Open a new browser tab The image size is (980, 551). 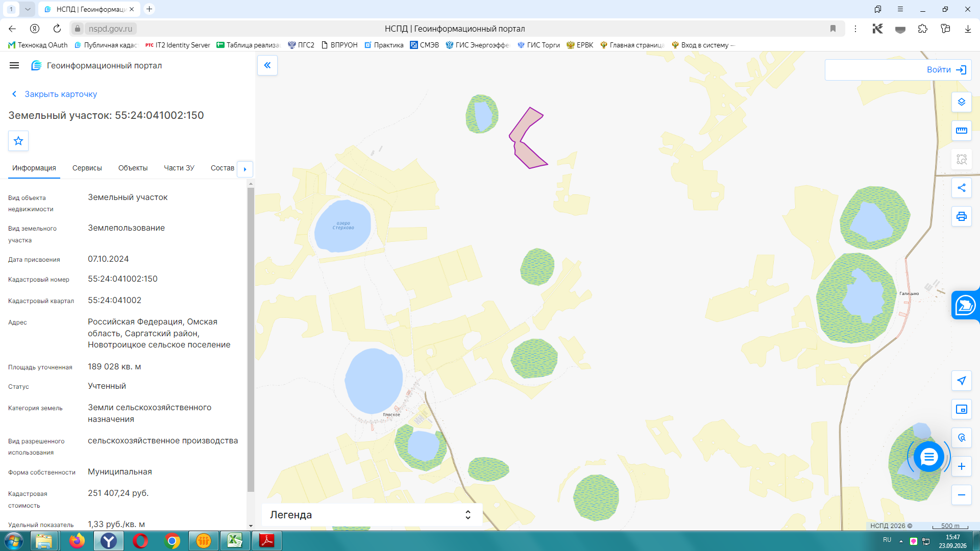pos(149,9)
